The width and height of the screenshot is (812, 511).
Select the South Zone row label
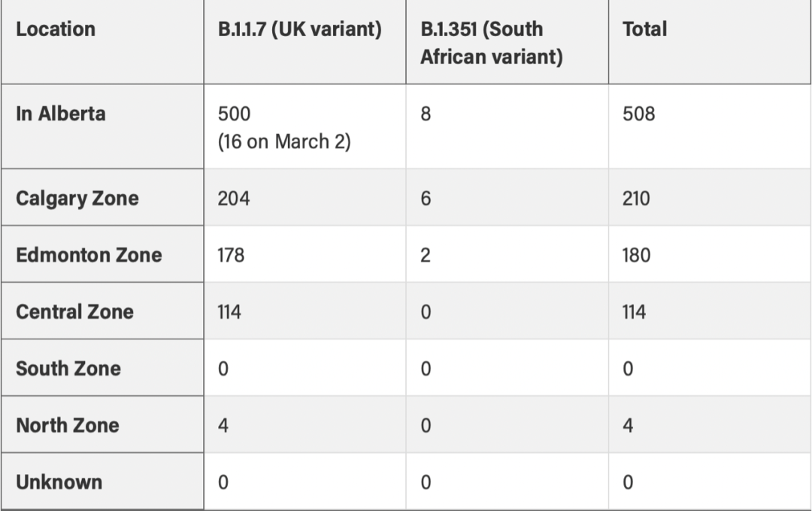click(68, 369)
